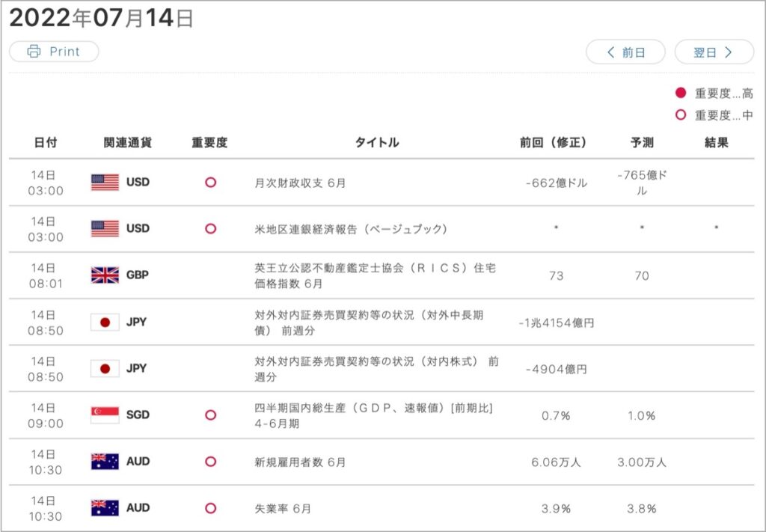Select the 対外中長期債 前週分 title
The height and width of the screenshot is (532, 766).
click(369, 322)
